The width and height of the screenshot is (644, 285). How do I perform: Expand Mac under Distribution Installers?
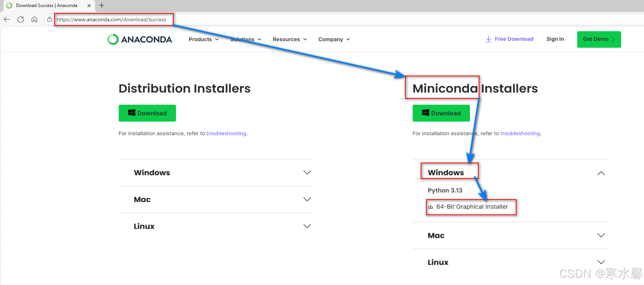tap(216, 200)
